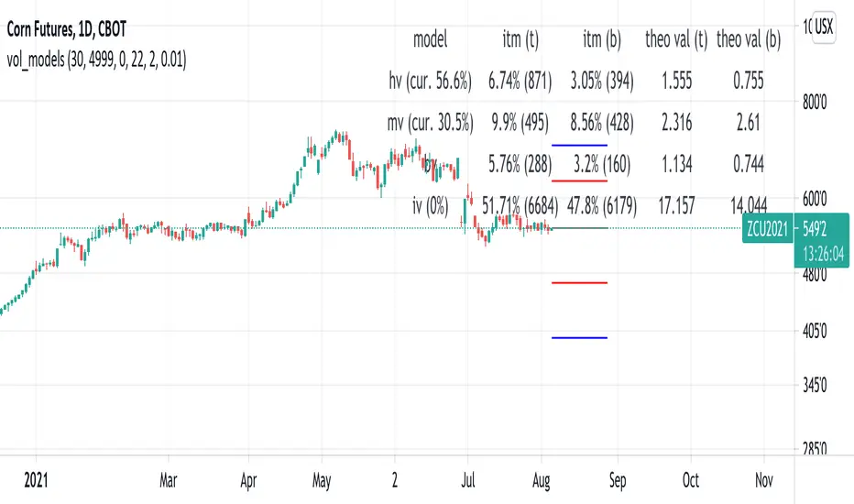The height and width of the screenshot is (504, 854).
Task: Select the lower red level line
Action: pos(579,283)
